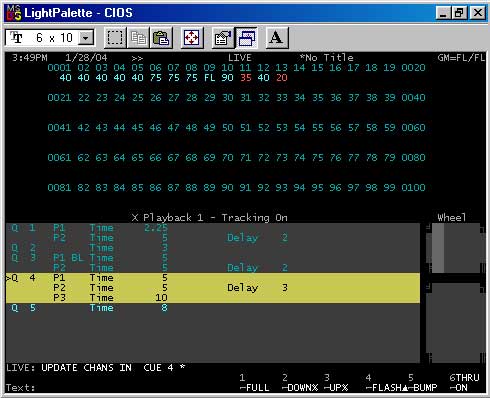Click the MS-DOS system menu icon in title bar
The width and height of the screenshot is (490, 398).
pyautogui.click(x=14, y=13)
